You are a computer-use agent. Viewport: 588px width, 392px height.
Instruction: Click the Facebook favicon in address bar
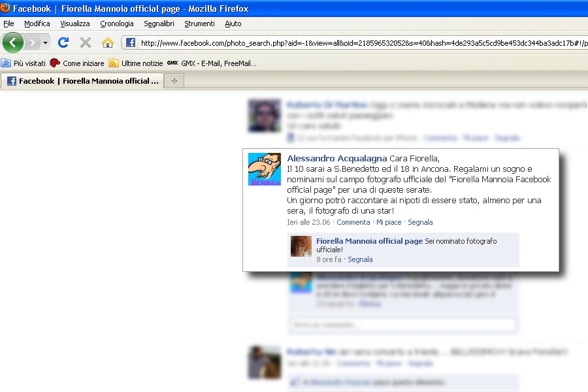coord(131,42)
